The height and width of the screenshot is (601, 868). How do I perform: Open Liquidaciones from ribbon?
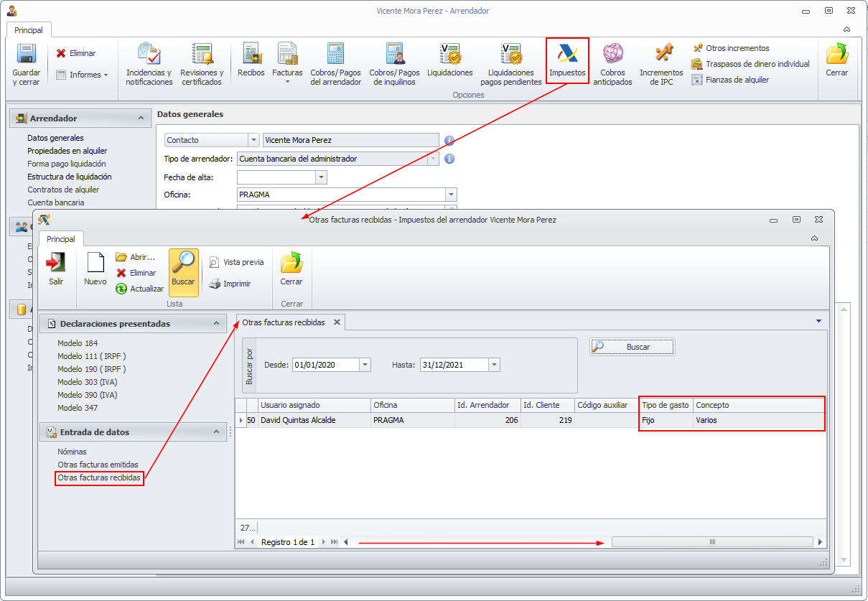[x=450, y=60]
